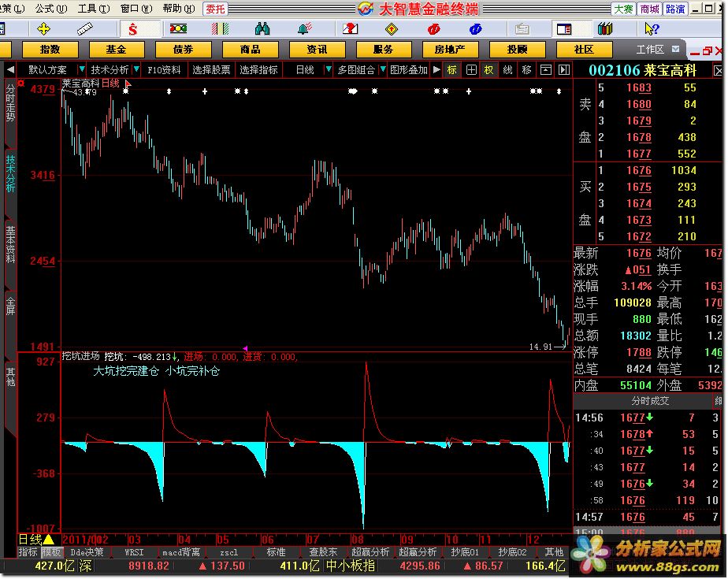Click the 房地产 category button
The height and width of the screenshot is (579, 728).
451,49
